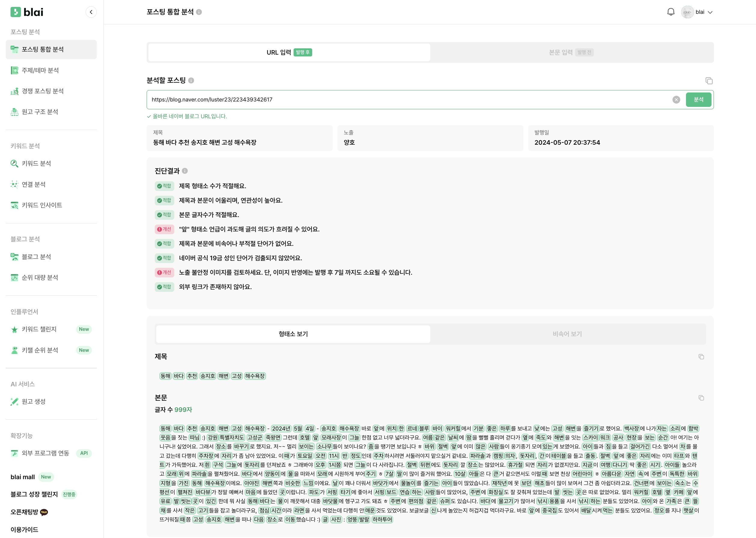Clear the URL with the X icon
This screenshot has height=538, width=756.
click(676, 100)
